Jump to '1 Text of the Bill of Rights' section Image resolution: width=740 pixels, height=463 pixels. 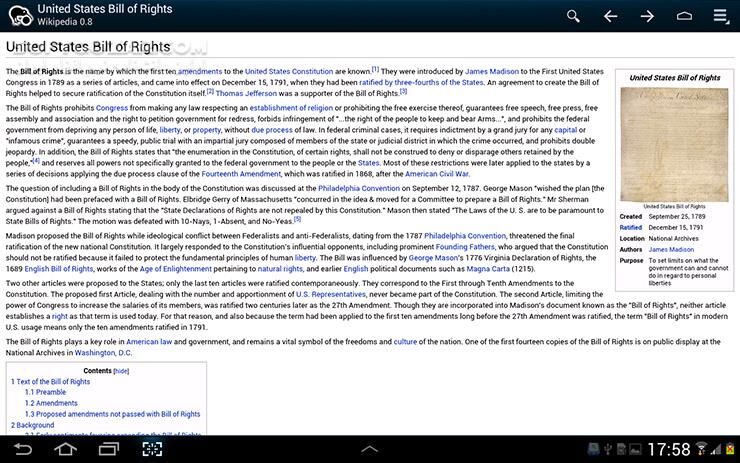(x=51, y=382)
